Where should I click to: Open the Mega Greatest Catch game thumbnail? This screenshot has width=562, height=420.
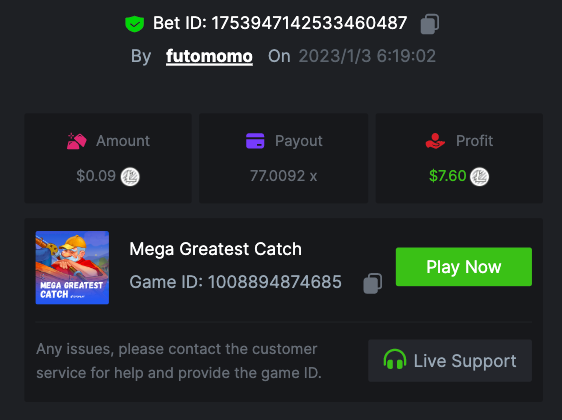coord(72,268)
